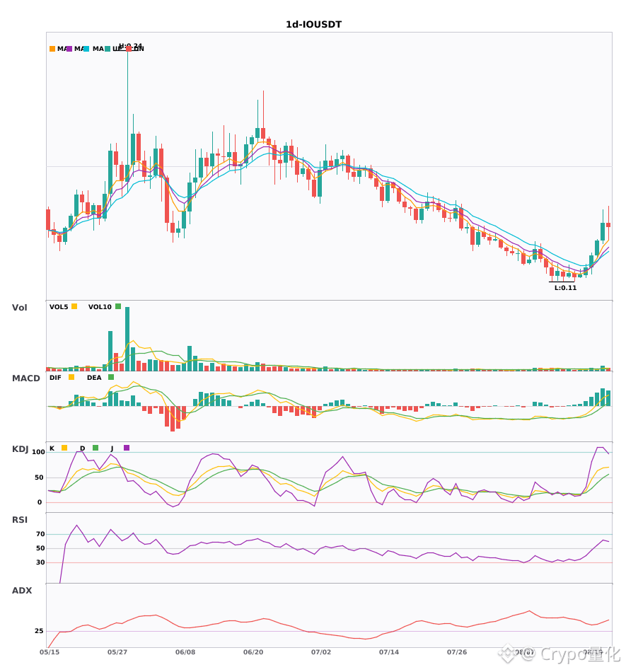This screenshot has width=626, height=672.
Task: Click the ADX axis value 25
Action: (39, 631)
